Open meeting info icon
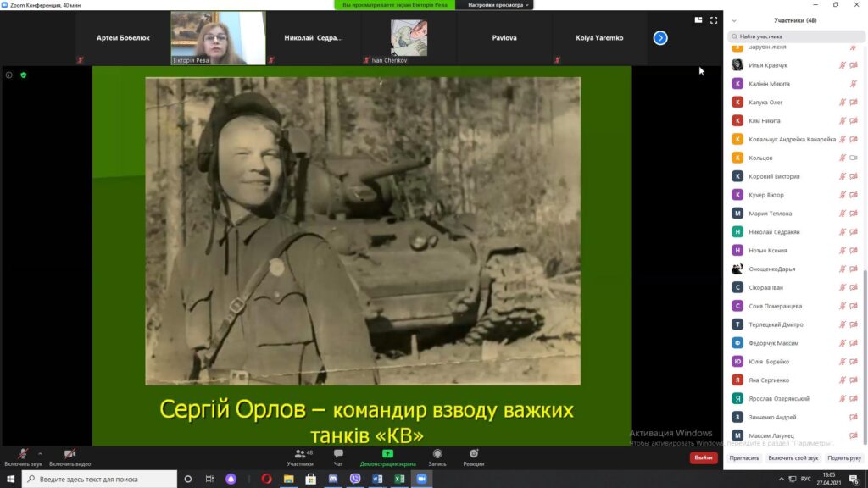The image size is (868, 488). click(8, 75)
